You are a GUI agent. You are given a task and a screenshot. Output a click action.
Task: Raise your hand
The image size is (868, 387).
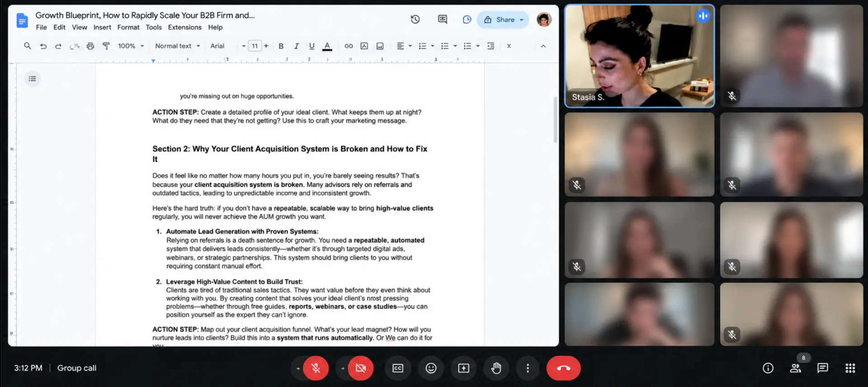click(496, 368)
